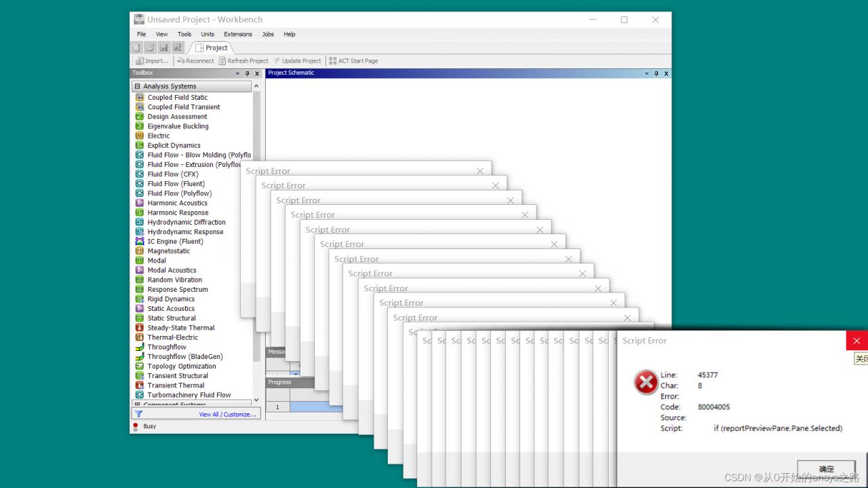Select Throughflow (BladeGen) in Toolbox
Viewport: 868px width, 488px height.
(x=185, y=356)
